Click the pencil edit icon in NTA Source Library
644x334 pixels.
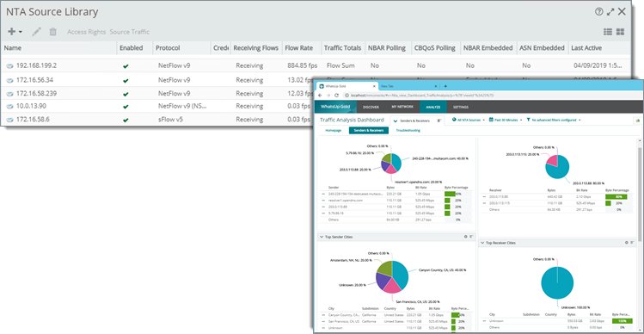(37, 32)
